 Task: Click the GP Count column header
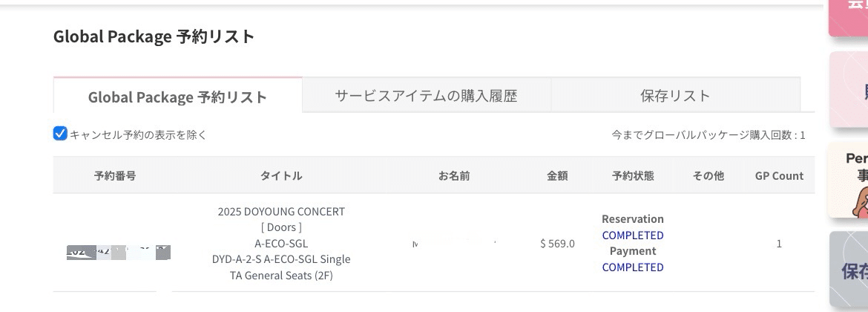pyautogui.click(x=779, y=175)
